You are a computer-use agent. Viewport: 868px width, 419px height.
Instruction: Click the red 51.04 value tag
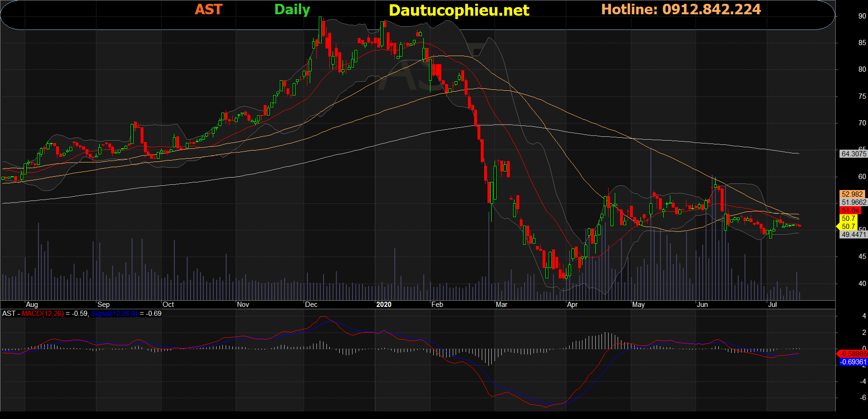pos(850,210)
